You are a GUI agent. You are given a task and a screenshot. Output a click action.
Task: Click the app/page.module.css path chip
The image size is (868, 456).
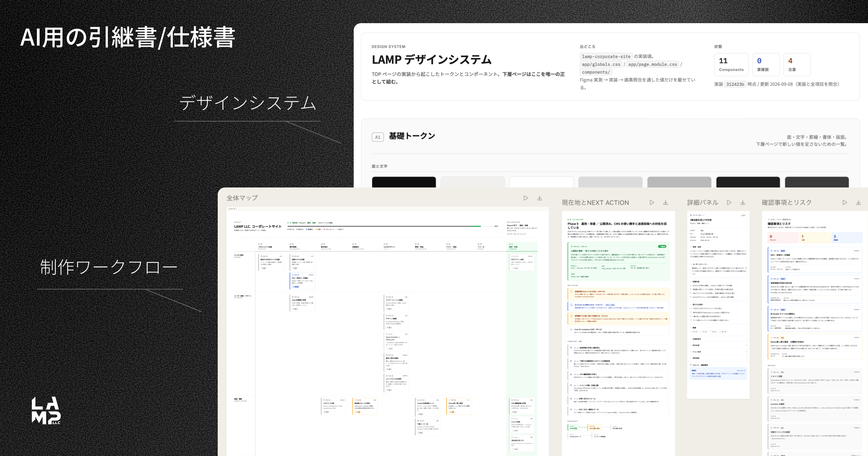[x=652, y=64]
